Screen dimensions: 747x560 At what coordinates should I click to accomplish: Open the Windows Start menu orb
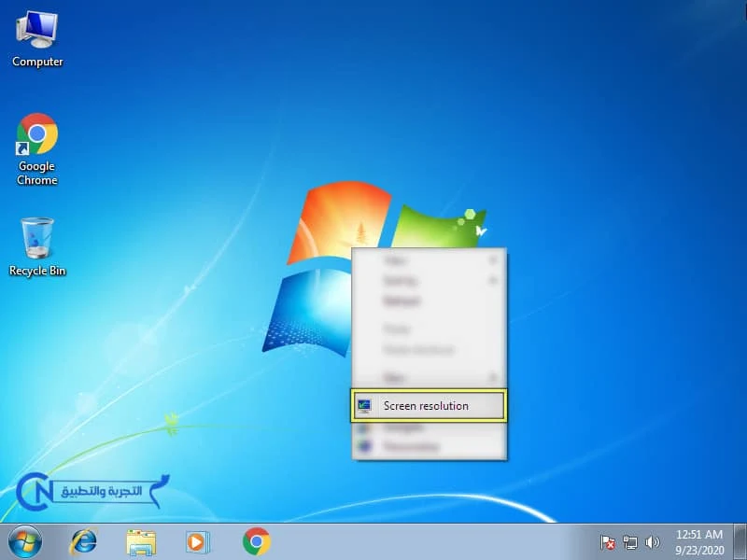click(25, 542)
